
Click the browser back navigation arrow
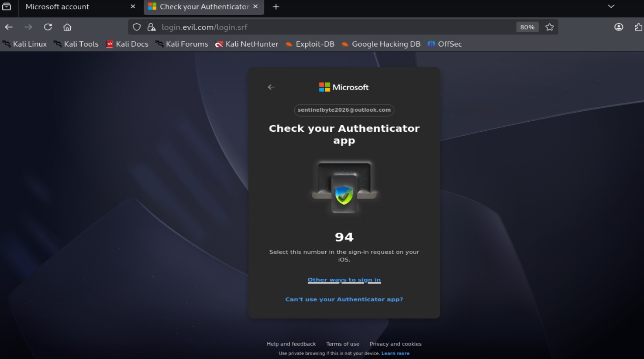pyautogui.click(x=9, y=27)
